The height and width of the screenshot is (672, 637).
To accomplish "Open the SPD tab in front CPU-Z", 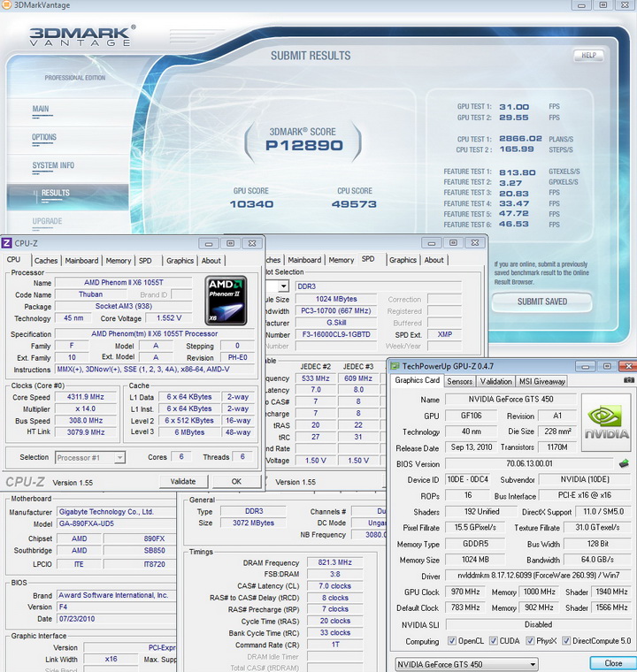I will click(x=145, y=261).
